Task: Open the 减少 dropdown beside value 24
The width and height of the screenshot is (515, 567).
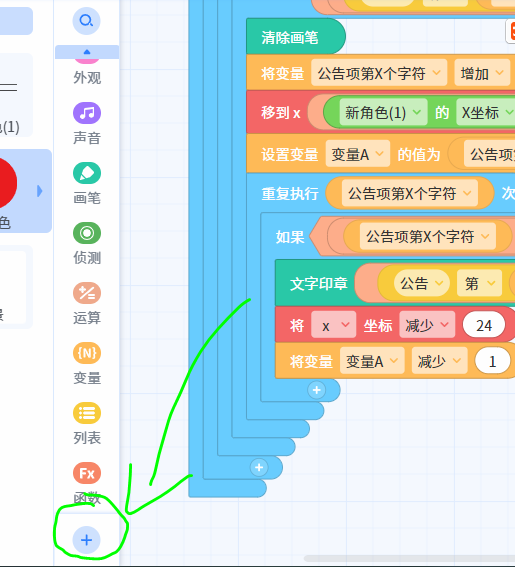Action: [427, 325]
